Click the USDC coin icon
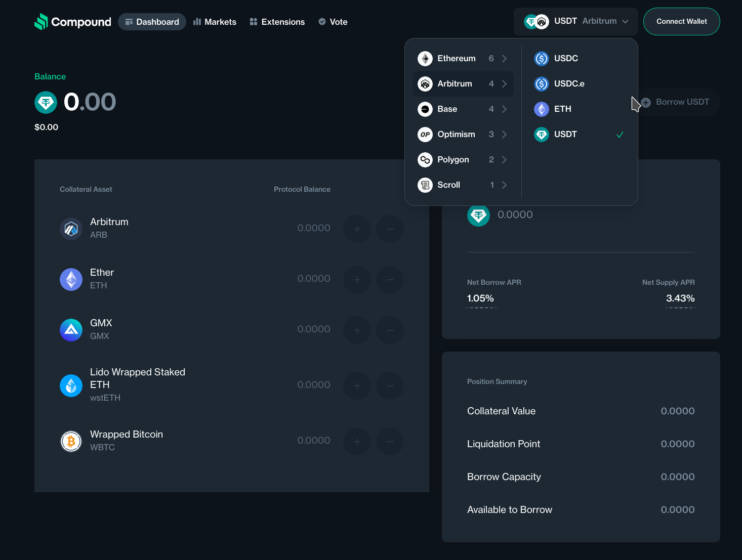This screenshot has height=560, width=742. tap(542, 59)
